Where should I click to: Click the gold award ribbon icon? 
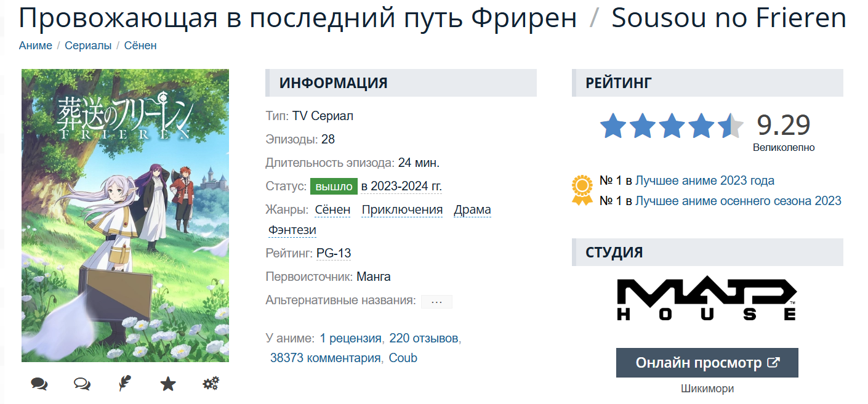582,190
